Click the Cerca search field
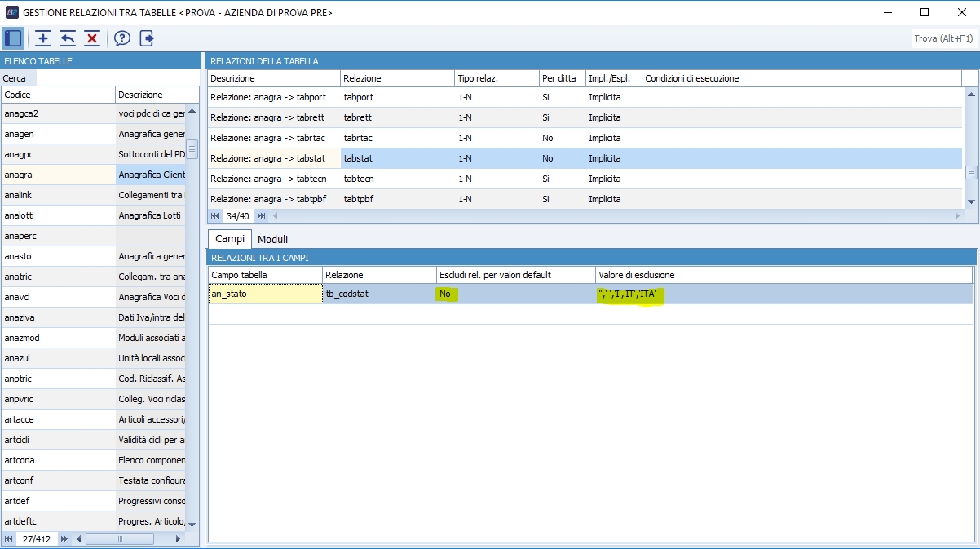This screenshot has width=980, height=549. pyautogui.click(x=114, y=78)
